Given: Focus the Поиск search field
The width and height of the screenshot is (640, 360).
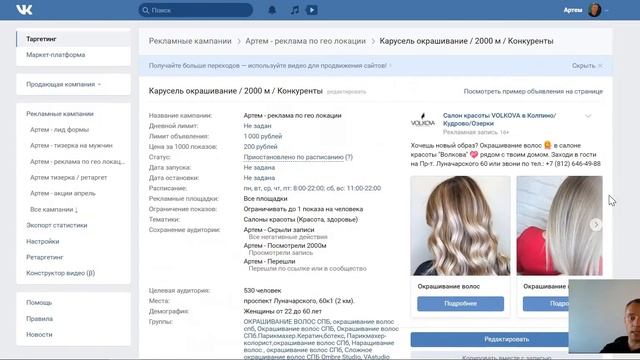Looking at the screenshot, I should point(196,10).
